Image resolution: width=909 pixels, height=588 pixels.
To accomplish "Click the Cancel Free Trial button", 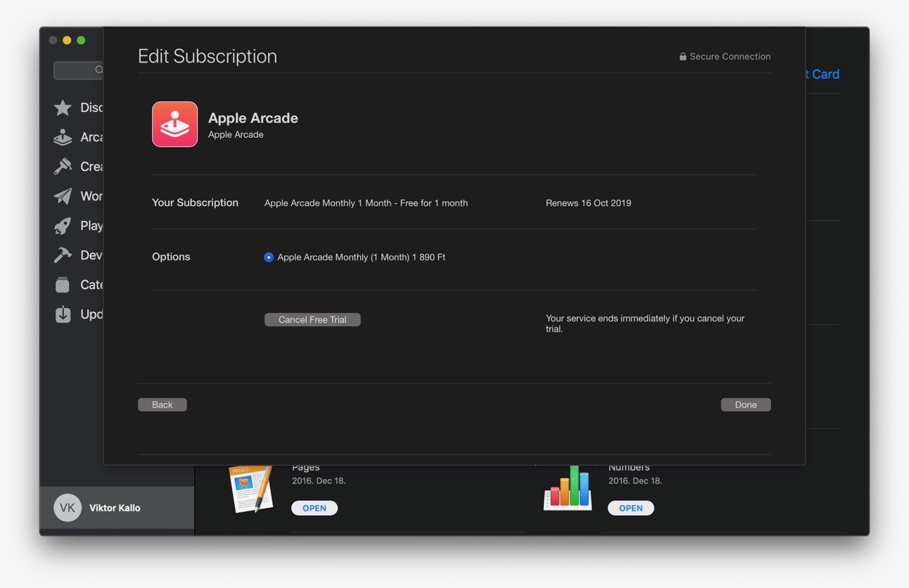I will point(312,319).
